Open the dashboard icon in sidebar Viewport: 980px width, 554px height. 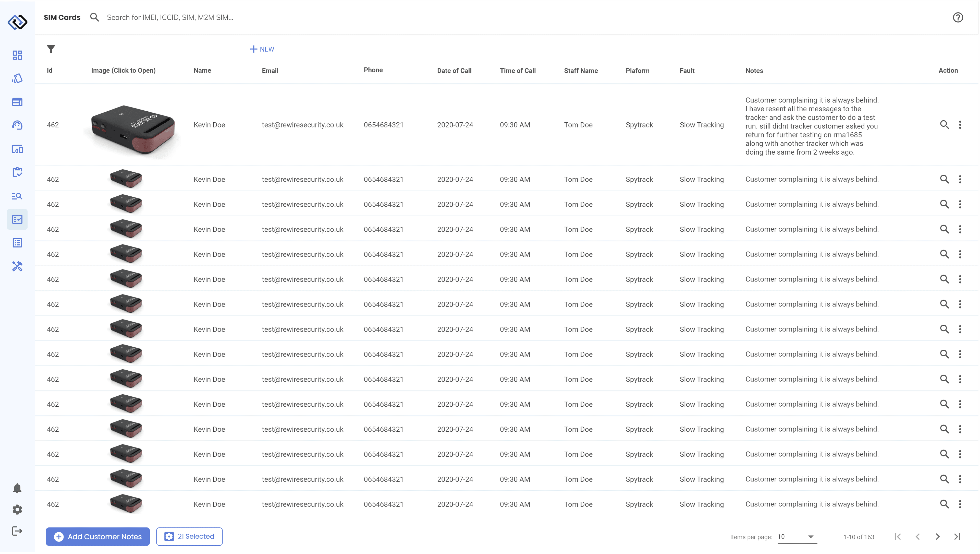[x=17, y=55]
